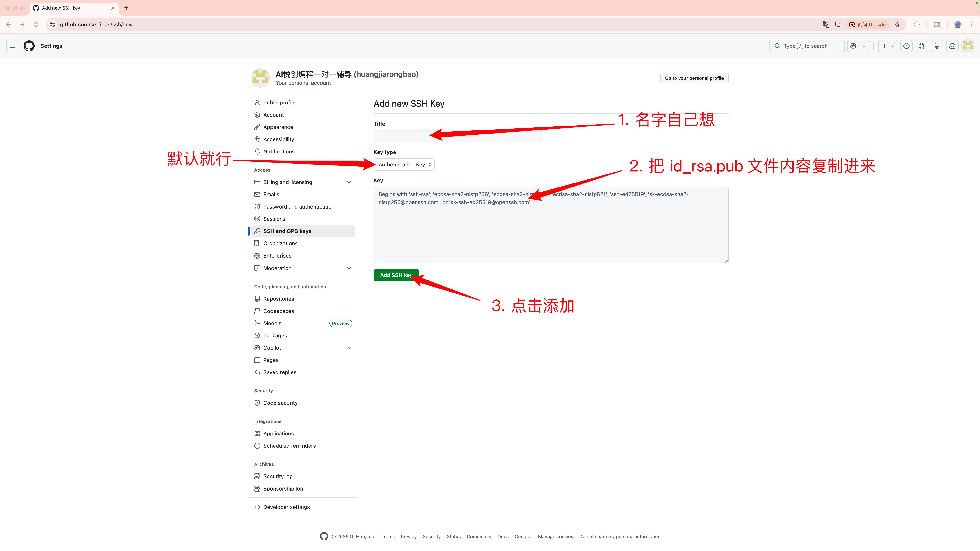The width and height of the screenshot is (980, 551).
Task: Open the Copilot dropdown arrow in header
Action: coord(864,46)
